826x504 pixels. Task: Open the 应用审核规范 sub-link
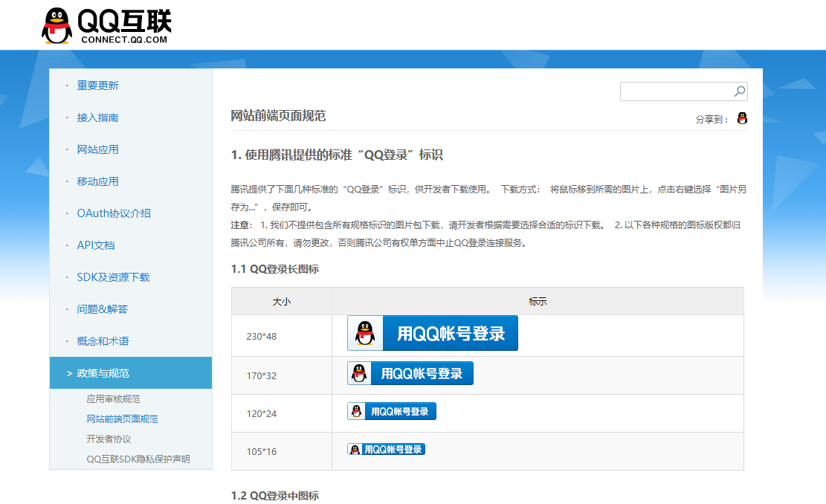tap(113, 399)
